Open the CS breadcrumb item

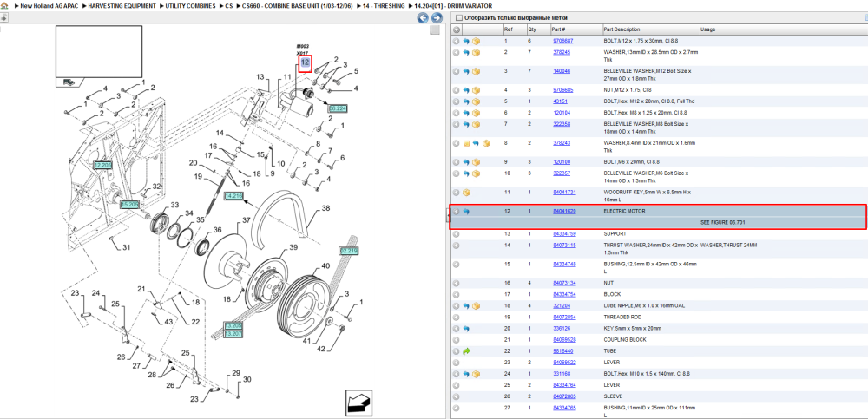tap(228, 5)
